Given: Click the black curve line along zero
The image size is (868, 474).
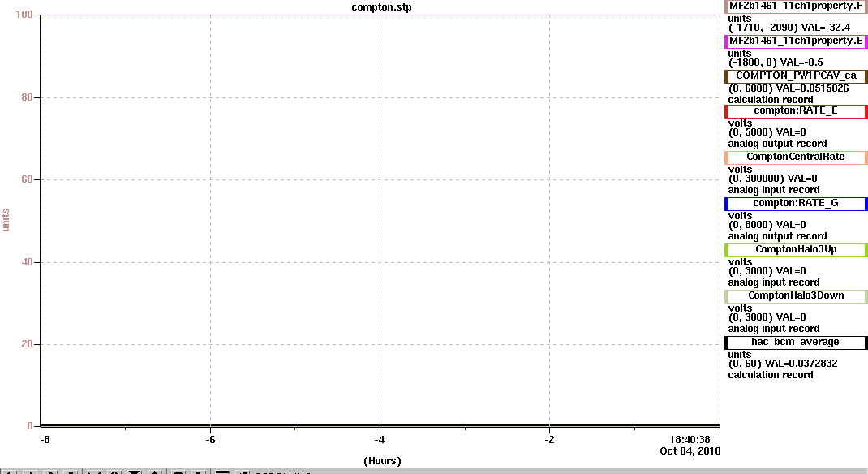Looking at the screenshot, I should [380, 426].
